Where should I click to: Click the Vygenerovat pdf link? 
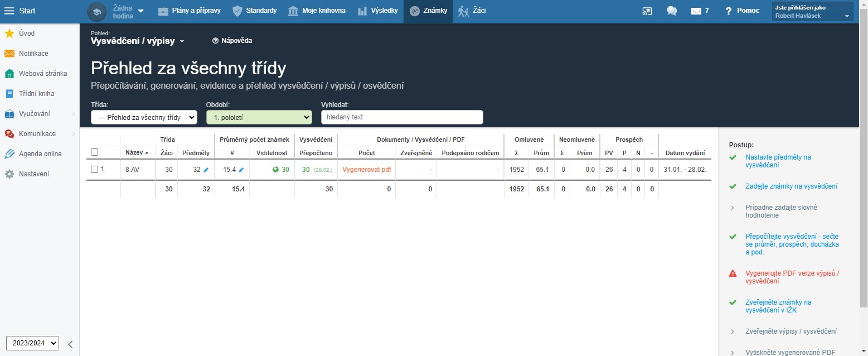pos(366,170)
